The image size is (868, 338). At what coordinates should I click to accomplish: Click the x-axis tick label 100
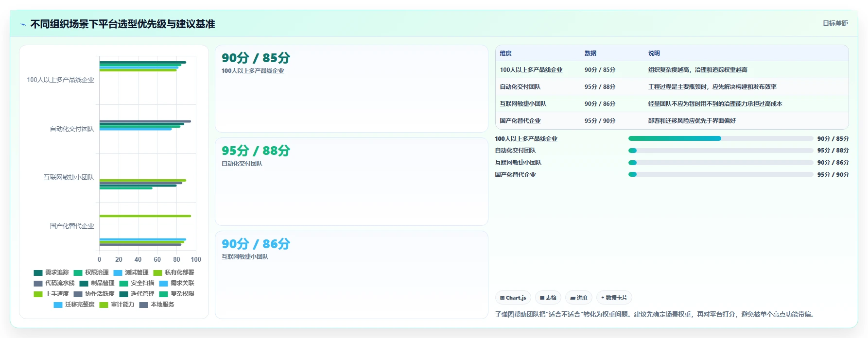(196, 259)
